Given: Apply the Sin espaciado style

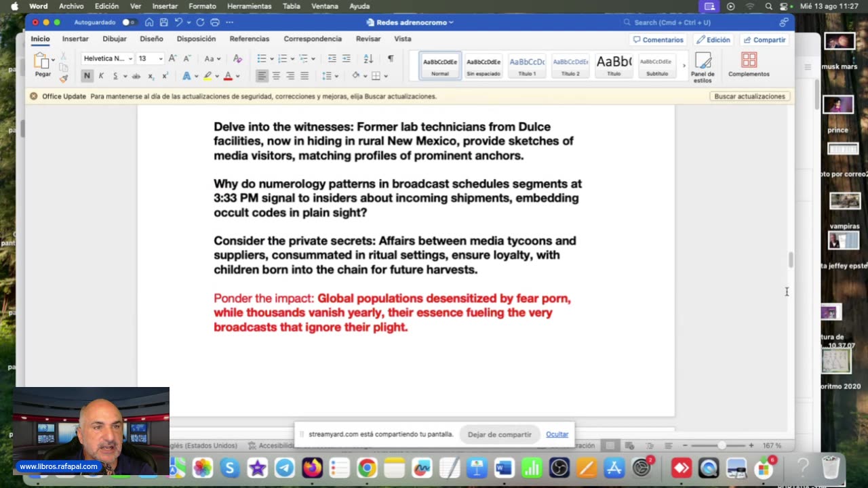Looking at the screenshot, I should [x=484, y=65].
